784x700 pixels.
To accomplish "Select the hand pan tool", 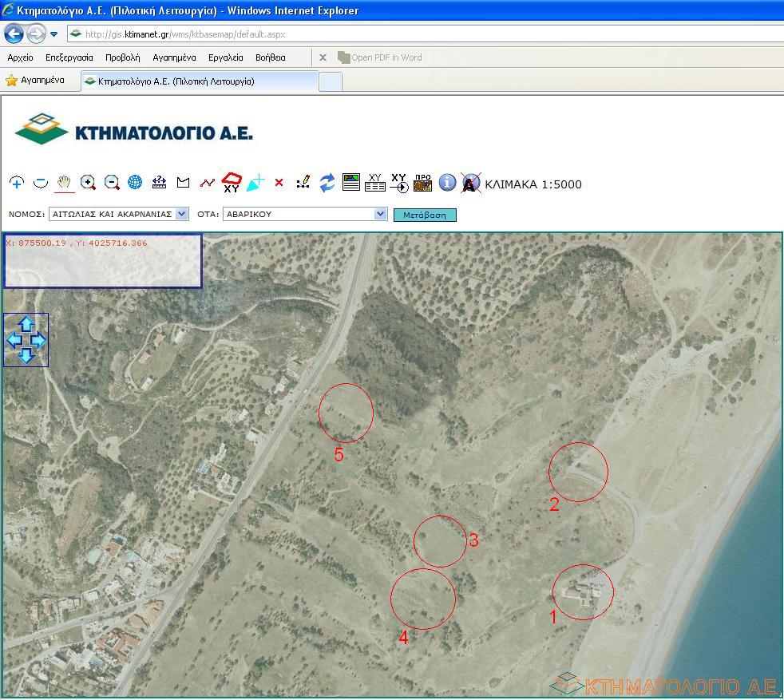I will coord(65,183).
